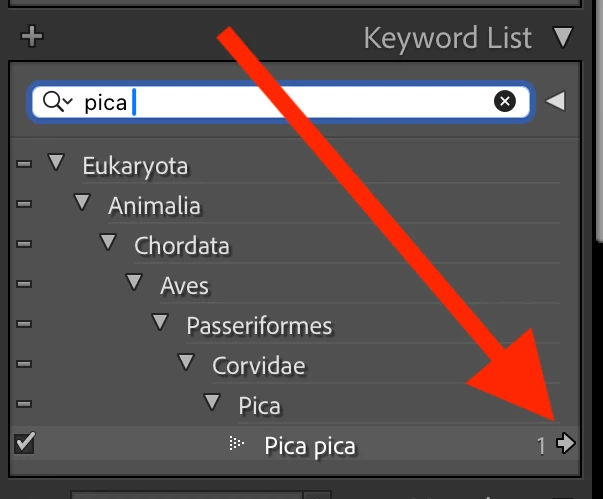The image size is (603, 499).
Task: Click the Keyword List panel title
Action: [447, 38]
